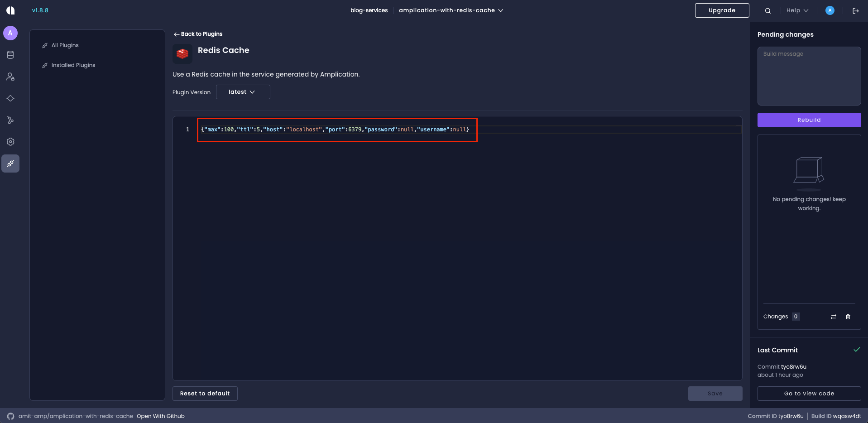Click into the JSON settings editor line

pyautogui.click(x=335, y=130)
